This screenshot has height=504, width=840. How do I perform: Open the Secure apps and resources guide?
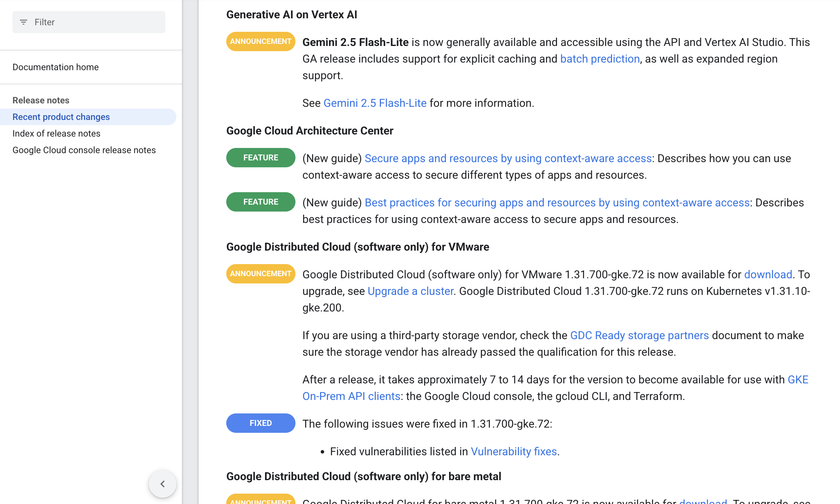click(508, 158)
